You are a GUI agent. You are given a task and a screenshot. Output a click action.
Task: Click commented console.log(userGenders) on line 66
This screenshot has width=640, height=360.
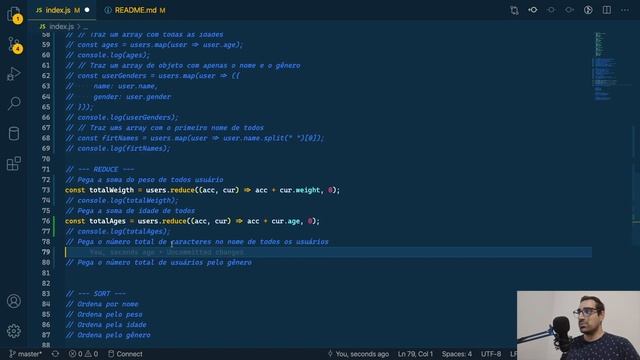[122, 118]
